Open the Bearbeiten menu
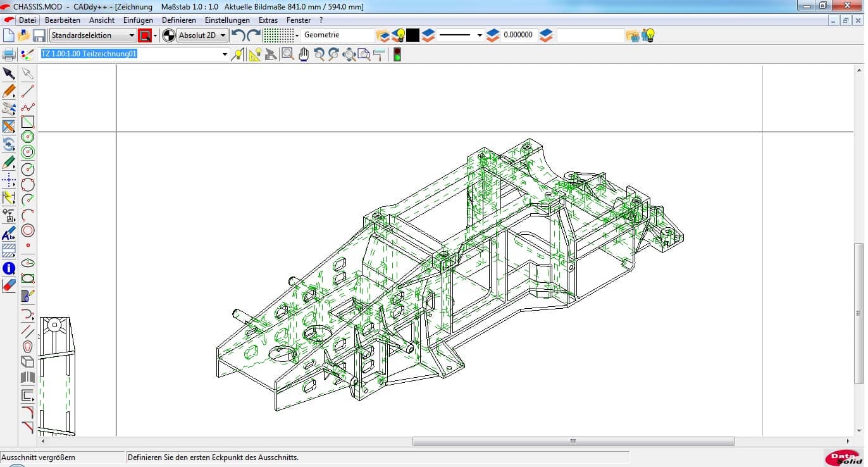 point(62,20)
